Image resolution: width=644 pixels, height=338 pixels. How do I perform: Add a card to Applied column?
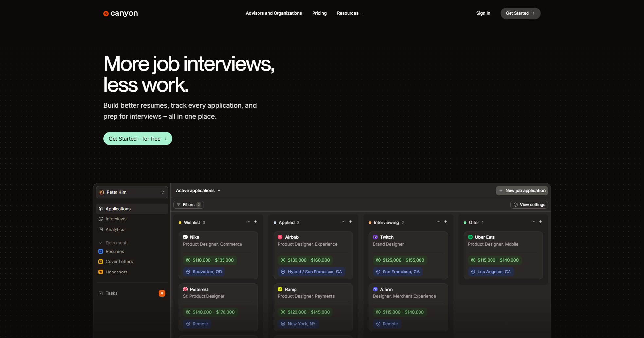pyautogui.click(x=351, y=222)
